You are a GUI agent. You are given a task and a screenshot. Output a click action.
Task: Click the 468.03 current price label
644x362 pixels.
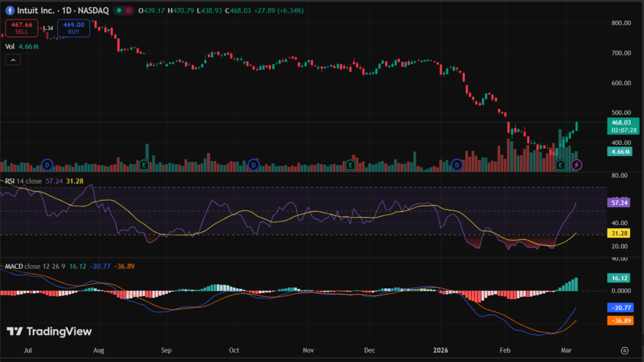625,122
